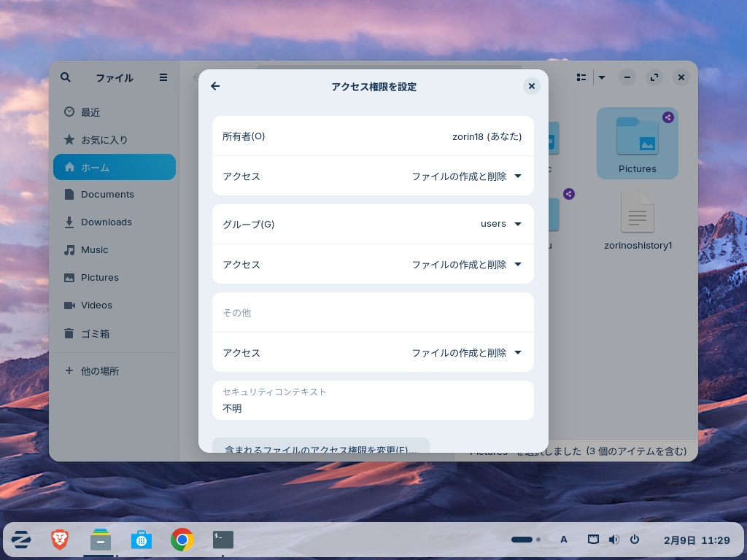This screenshot has height=560, width=747.
Task: Close the アクセス権限を設定 dialog
Action: click(x=532, y=86)
